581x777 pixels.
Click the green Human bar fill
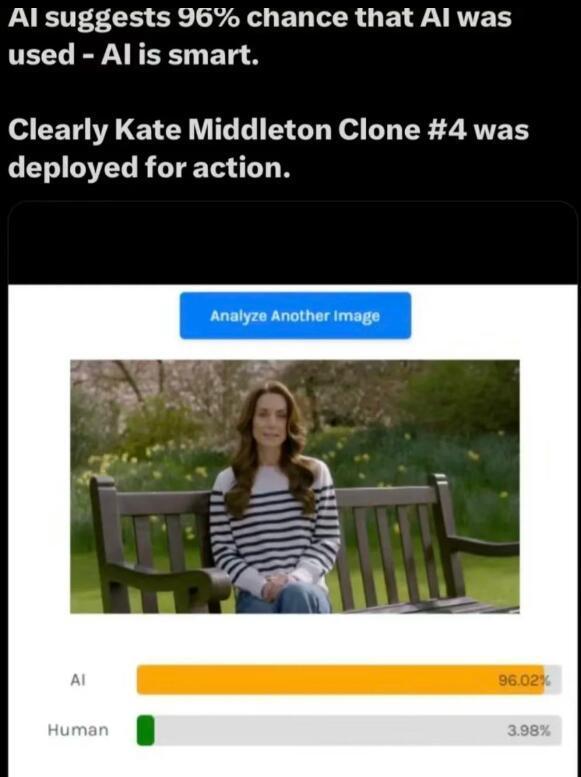coord(145,730)
